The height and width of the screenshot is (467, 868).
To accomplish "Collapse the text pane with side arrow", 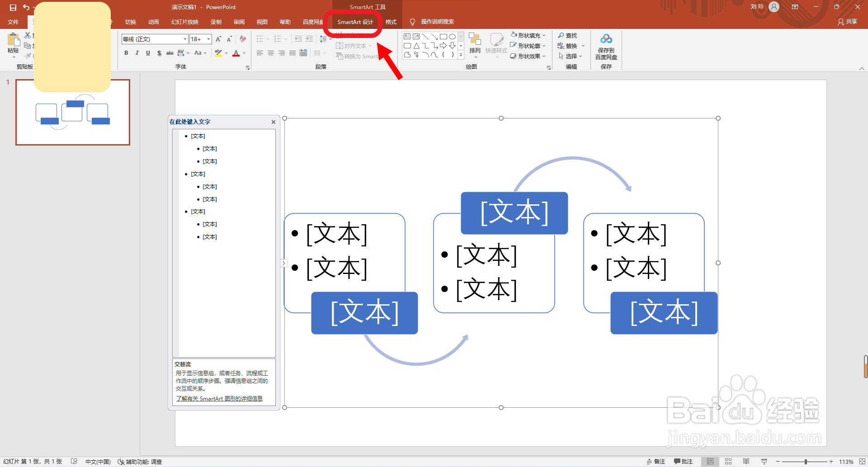I will point(283,263).
